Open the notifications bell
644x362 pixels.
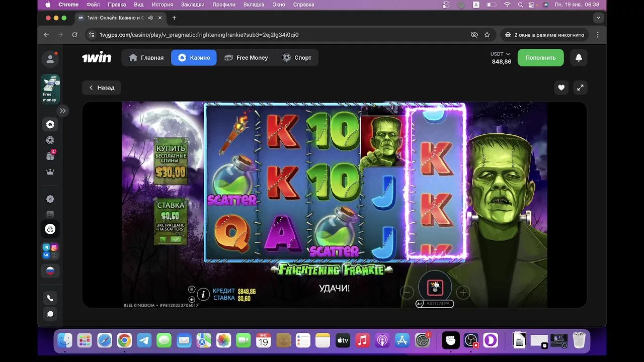(579, 58)
